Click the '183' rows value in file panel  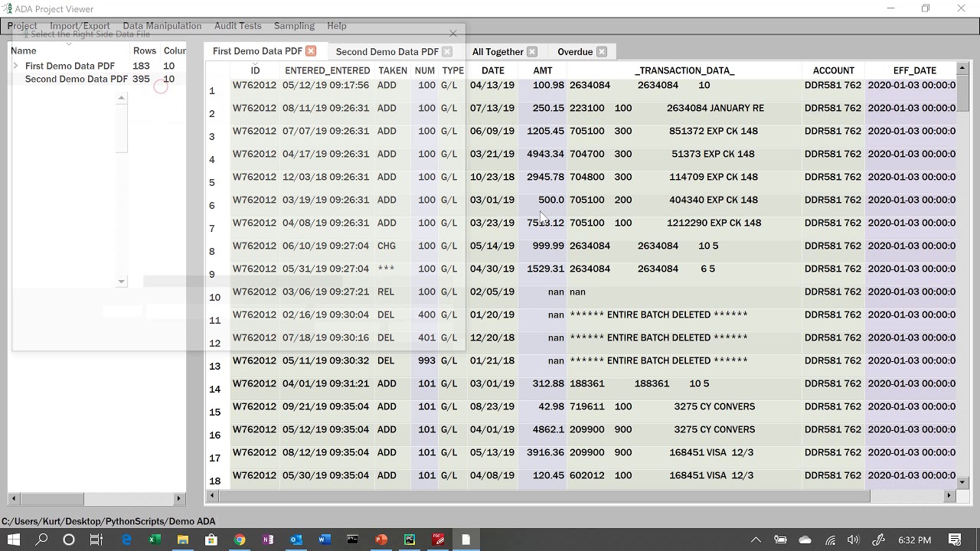tap(141, 66)
